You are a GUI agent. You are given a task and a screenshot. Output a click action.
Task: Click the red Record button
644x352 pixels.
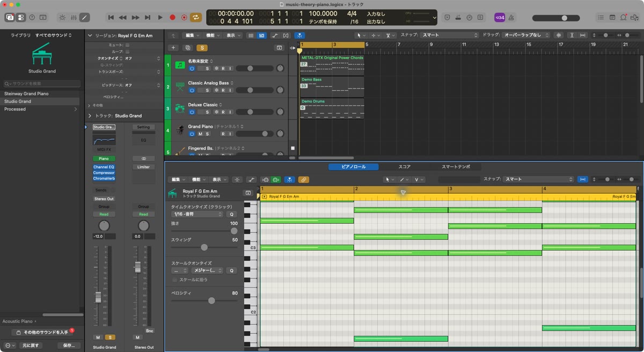pyautogui.click(x=172, y=17)
